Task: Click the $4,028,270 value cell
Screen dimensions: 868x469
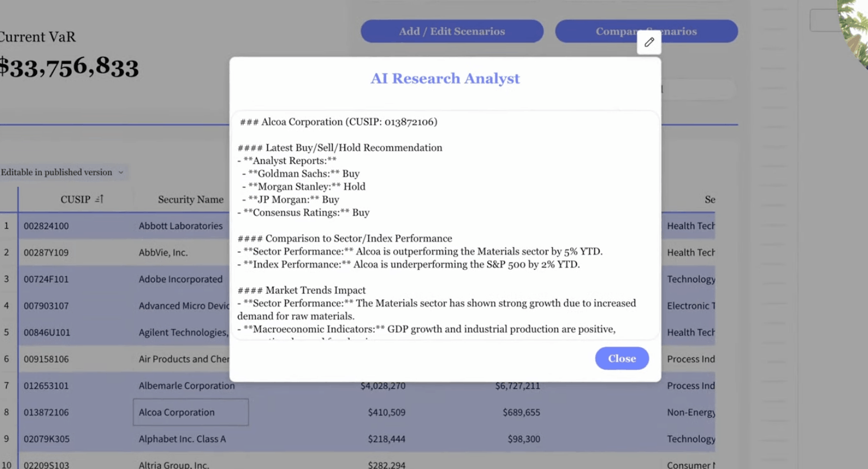Action: 383,386
